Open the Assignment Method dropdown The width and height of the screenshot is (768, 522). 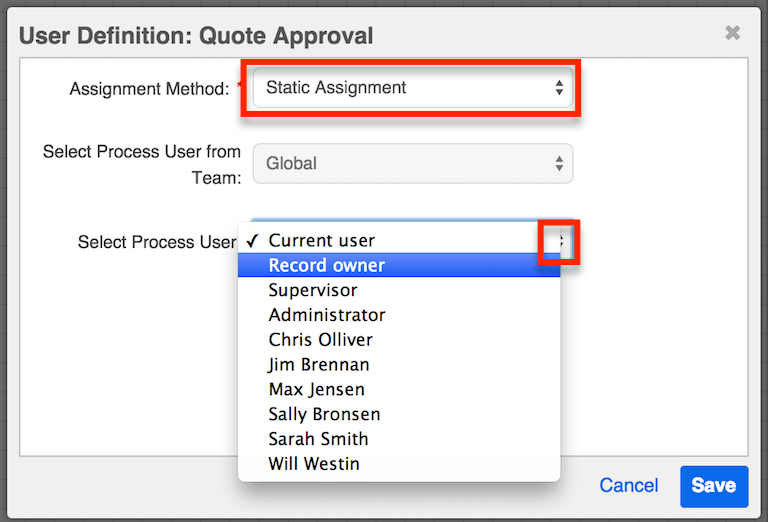(x=412, y=88)
